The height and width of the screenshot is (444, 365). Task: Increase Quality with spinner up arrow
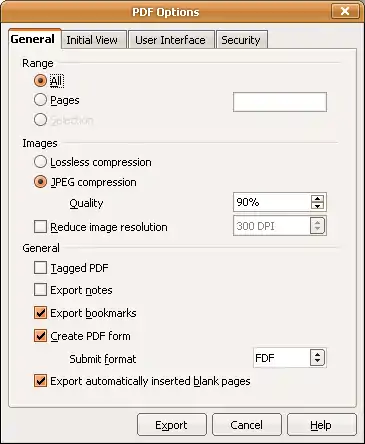click(x=317, y=198)
